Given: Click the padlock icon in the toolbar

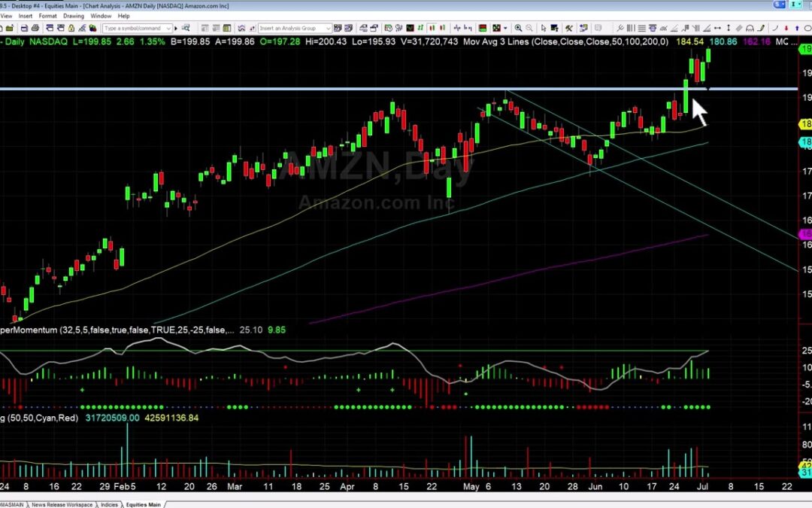Looking at the screenshot, I should click(71, 28).
